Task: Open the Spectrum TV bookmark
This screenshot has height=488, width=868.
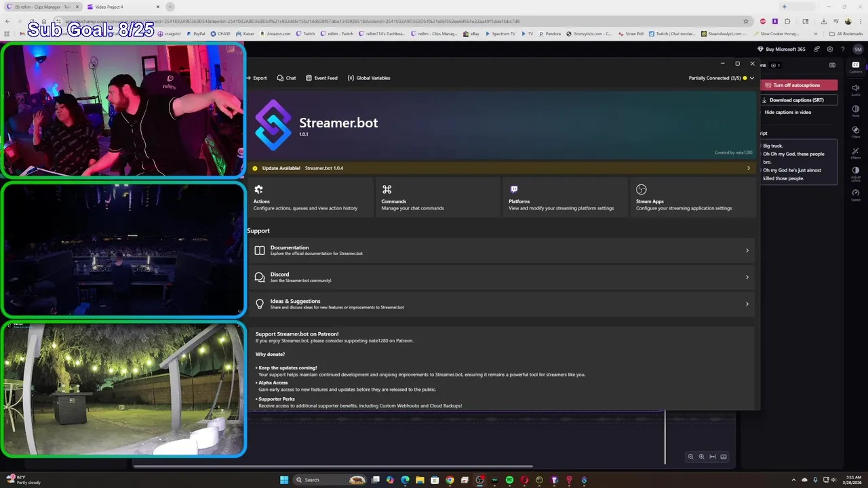Action: point(500,33)
